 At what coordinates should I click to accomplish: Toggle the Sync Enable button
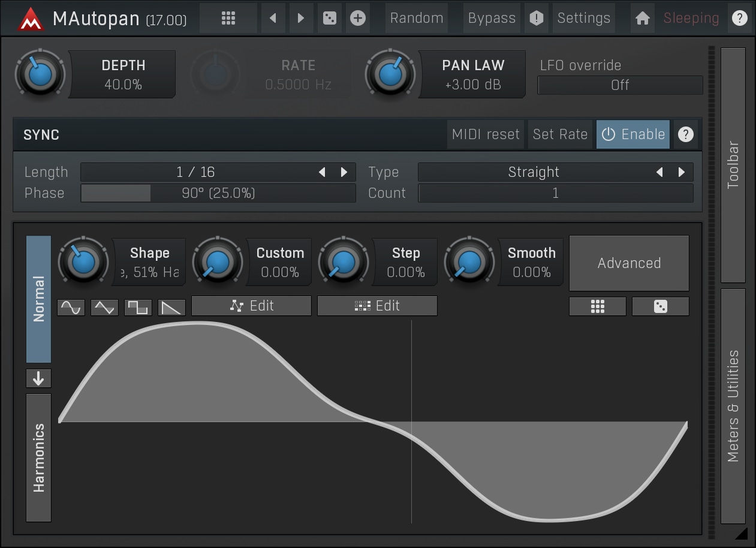[x=632, y=134]
